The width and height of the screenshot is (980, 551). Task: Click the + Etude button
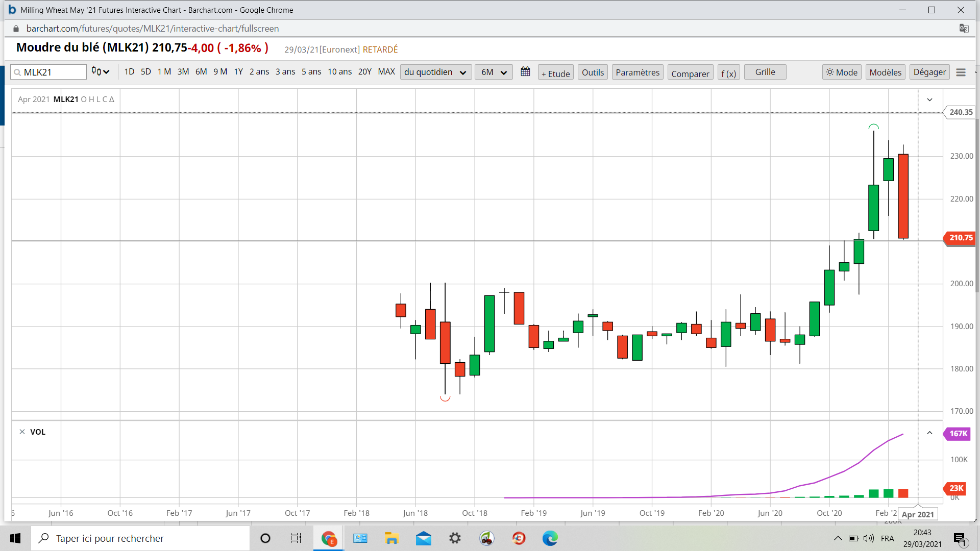[555, 73]
